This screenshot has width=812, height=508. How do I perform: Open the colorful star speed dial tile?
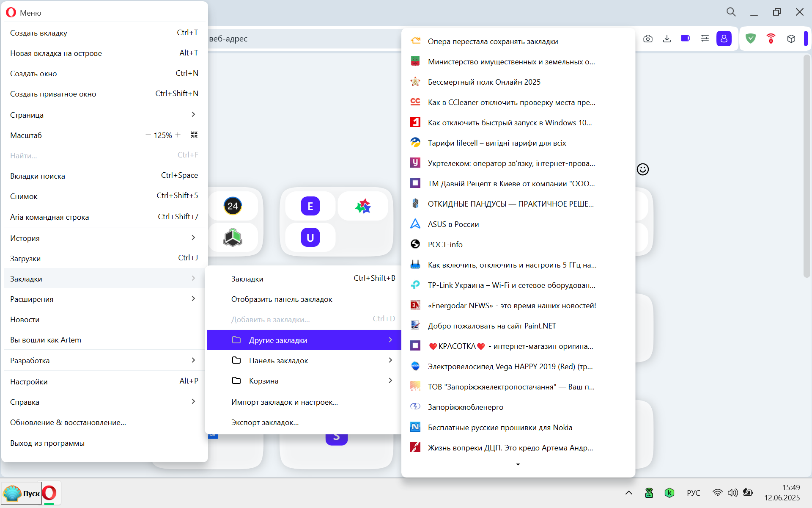coord(363,206)
